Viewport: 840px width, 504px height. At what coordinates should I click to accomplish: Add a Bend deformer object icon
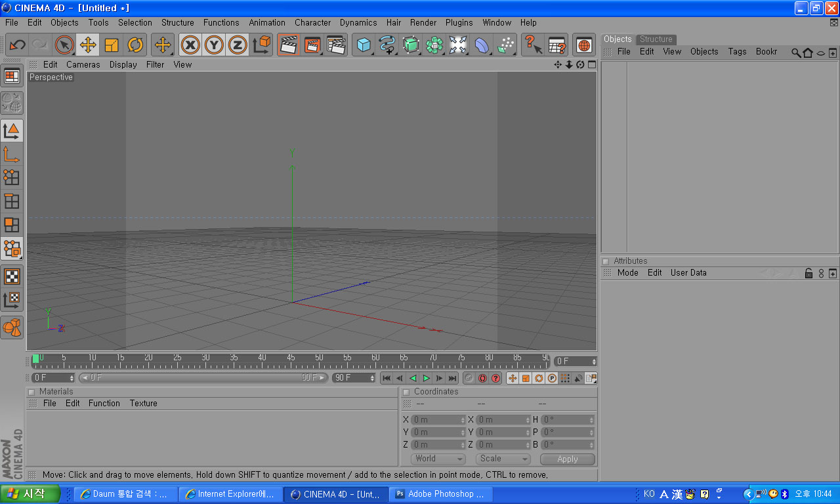[482, 45]
